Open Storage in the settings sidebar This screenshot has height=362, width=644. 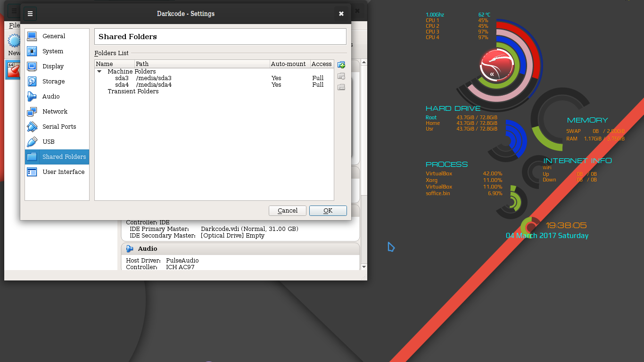pyautogui.click(x=57, y=82)
